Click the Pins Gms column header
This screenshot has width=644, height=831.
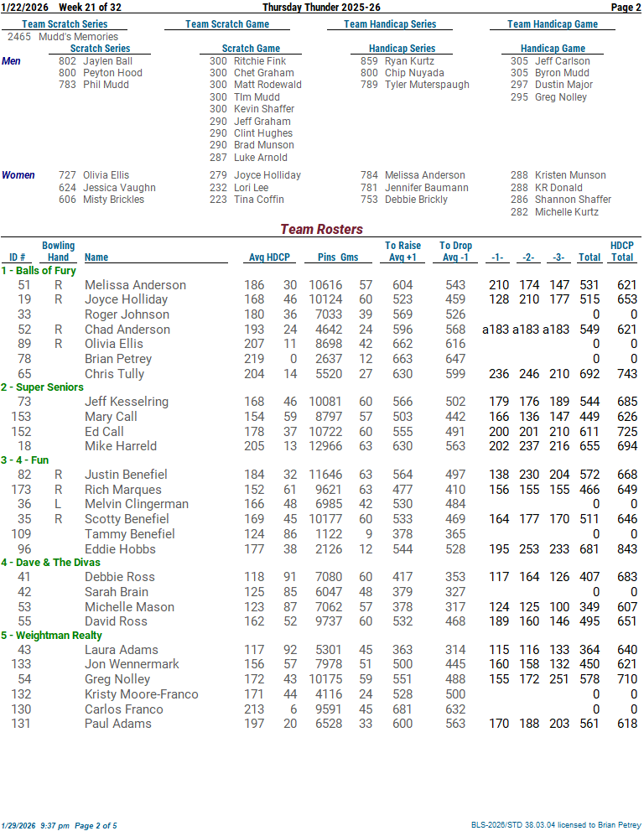(x=338, y=257)
